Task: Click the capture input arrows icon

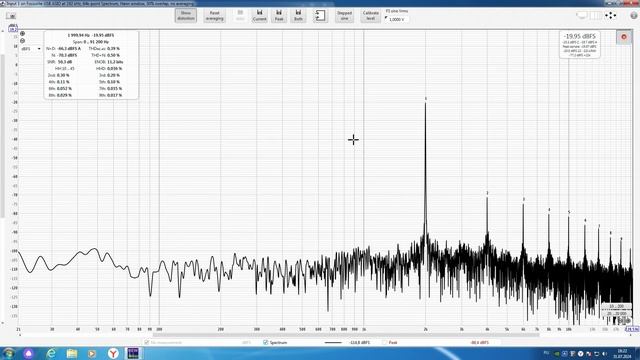Action: click(320, 16)
